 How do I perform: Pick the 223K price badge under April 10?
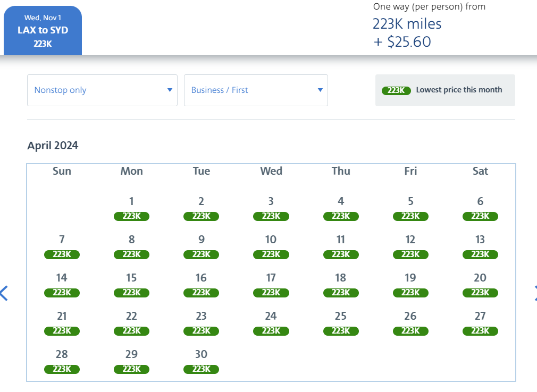(271, 254)
